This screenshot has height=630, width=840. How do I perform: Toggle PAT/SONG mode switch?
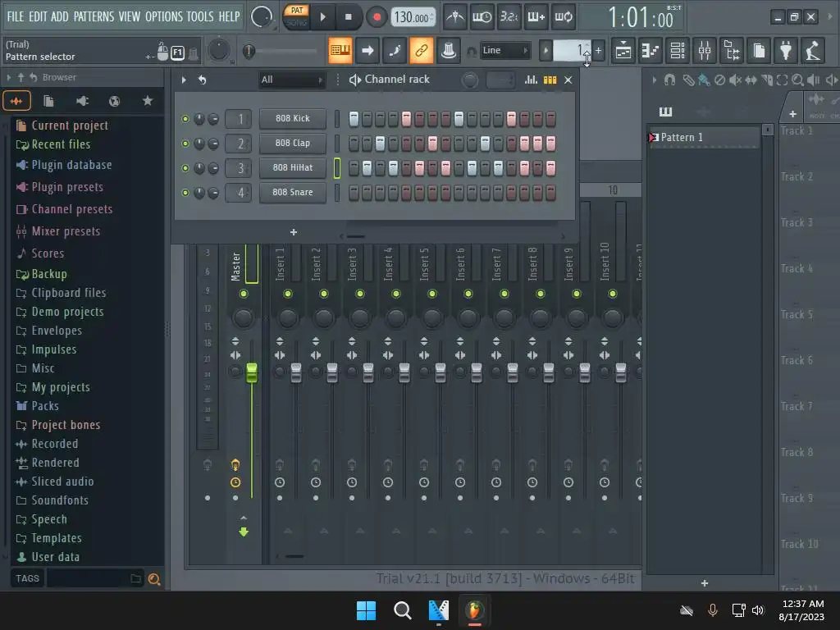[x=296, y=16]
